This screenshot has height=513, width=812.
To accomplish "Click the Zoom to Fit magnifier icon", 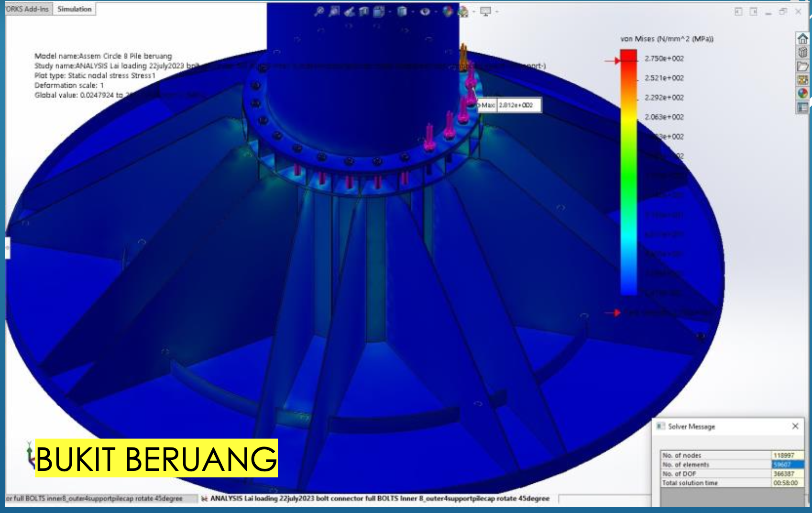I will [319, 11].
